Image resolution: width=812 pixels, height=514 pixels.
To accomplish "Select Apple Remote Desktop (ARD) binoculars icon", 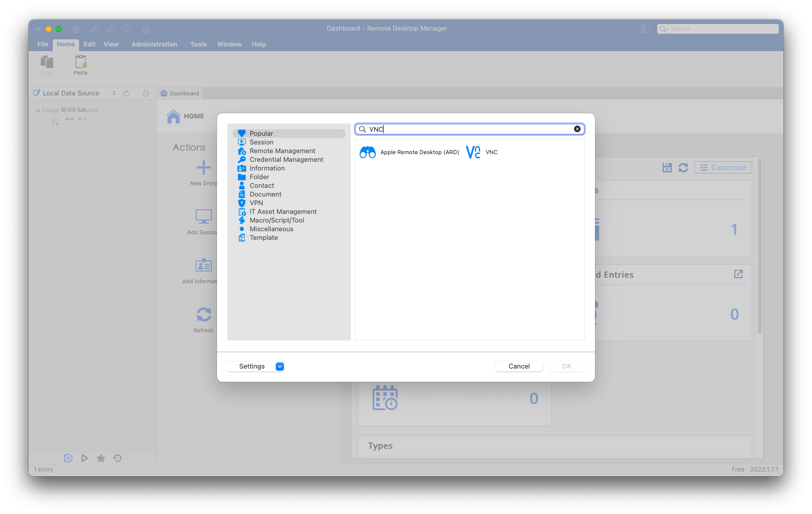I will click(368, 152).
